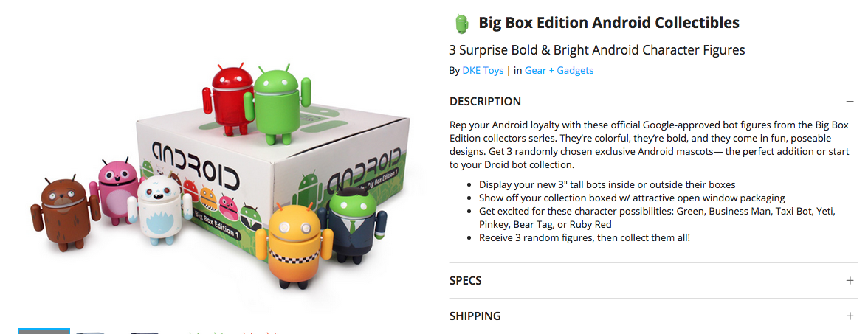This screenshot has height=334, width=868.
Task: Click the pink Pinkey Android figure
Action: [117, 192]
